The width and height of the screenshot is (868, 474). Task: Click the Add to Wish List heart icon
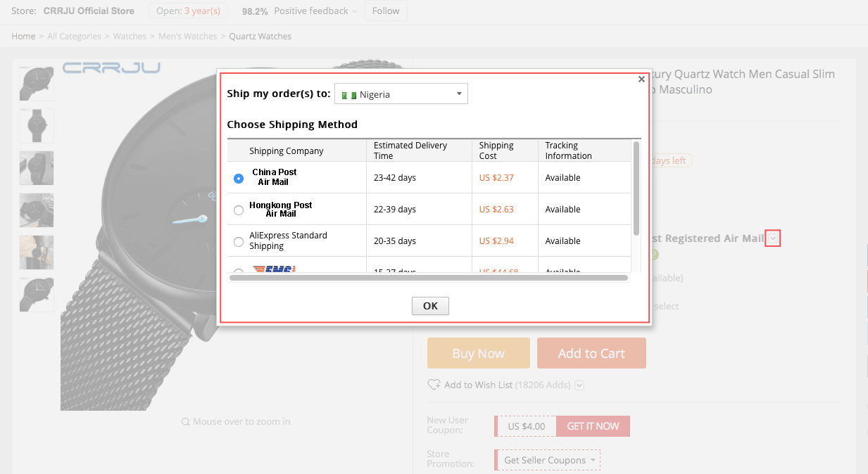coord(434,385)
